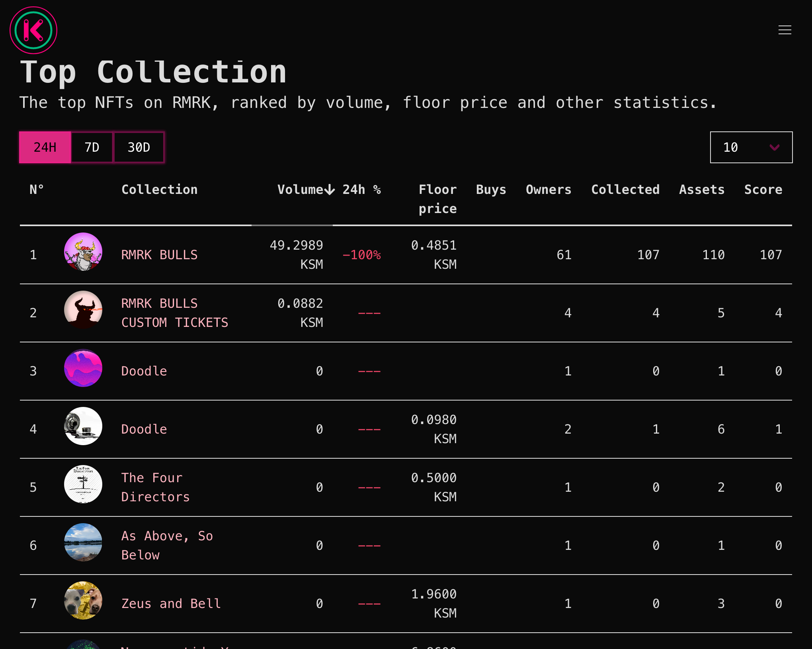Click the RMRK BULLS collection avatar
The image size is (812, 649).
83,252
